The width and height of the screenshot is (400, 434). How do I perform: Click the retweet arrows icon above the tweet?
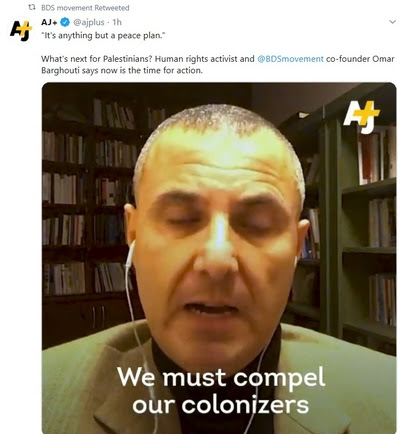(32, 7)
